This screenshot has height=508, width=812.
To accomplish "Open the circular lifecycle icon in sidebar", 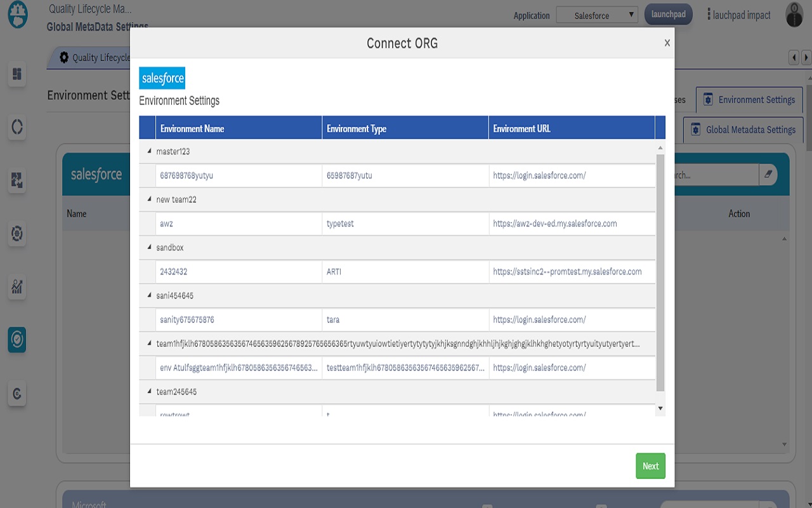I will tap(17, 127).
